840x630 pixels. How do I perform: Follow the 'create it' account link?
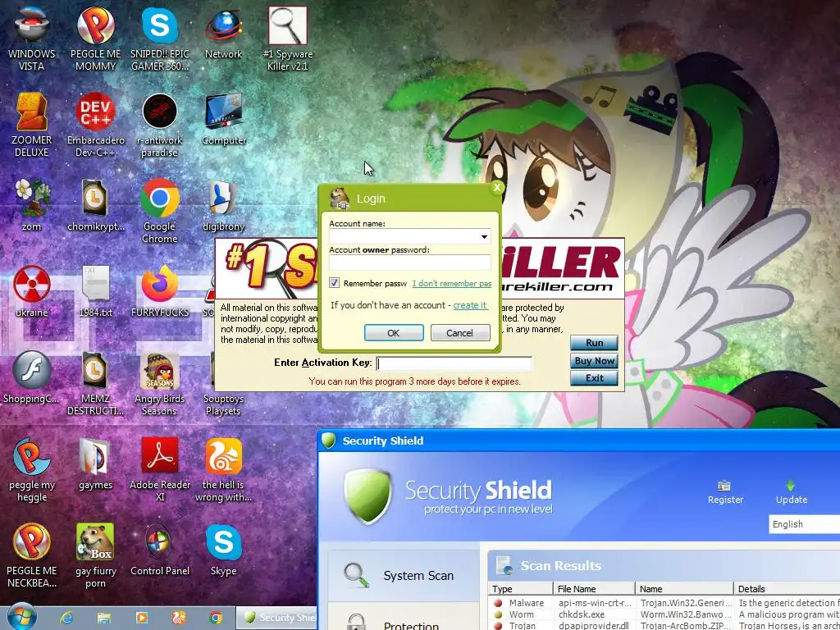tap(470, 305)
